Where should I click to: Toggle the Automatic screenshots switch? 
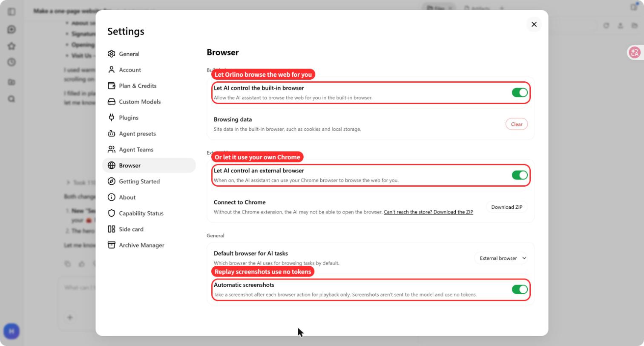click(520, 289)
